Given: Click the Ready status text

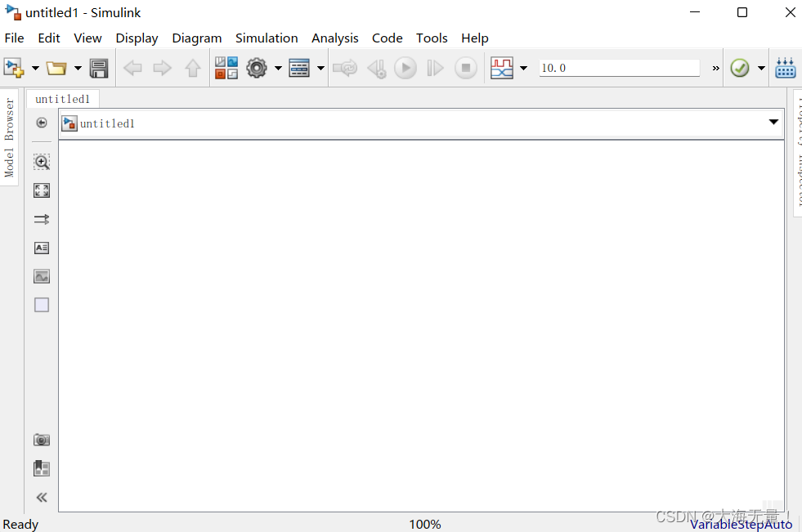Looking at the screenshot, I should pos(20,525).
